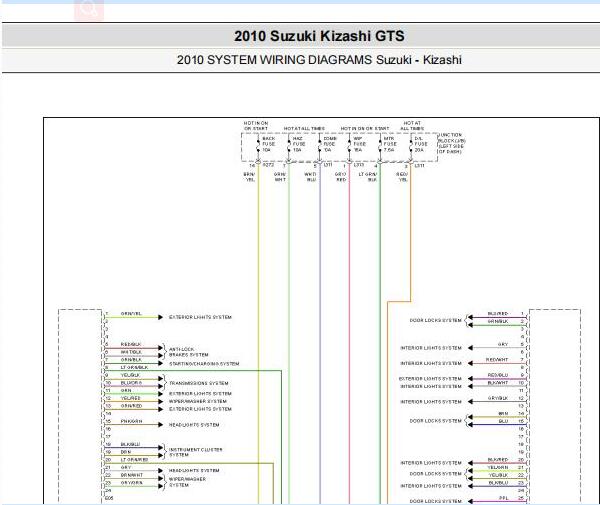Click the D/L FUSE 20A label
Viewport: 600px width, 505px height.
pos(421,144)
